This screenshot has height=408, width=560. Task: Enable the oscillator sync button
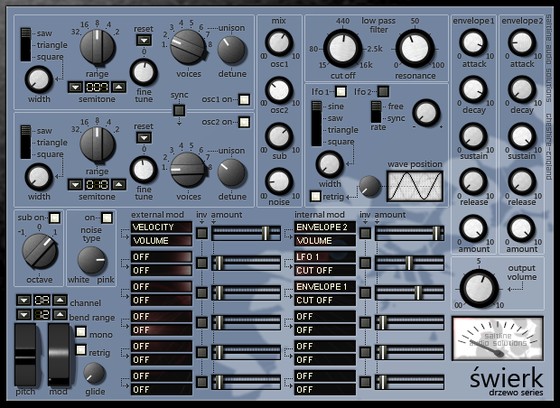[x=179, y=110]
